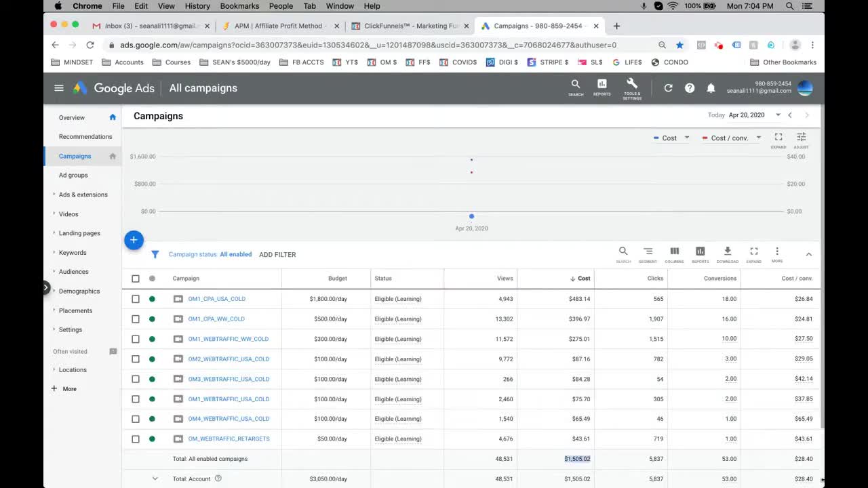Click the Google Ads header search icon
This screenshot has width=868, height=488.
point(576,84)
